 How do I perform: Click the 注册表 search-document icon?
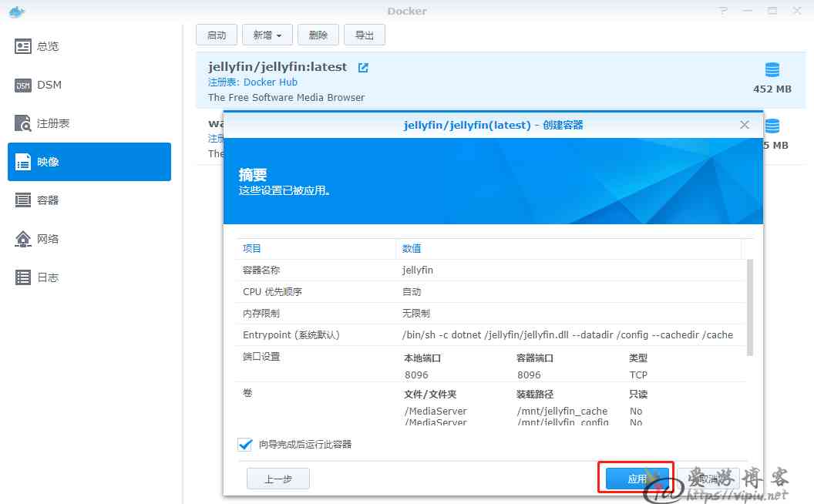23,123
